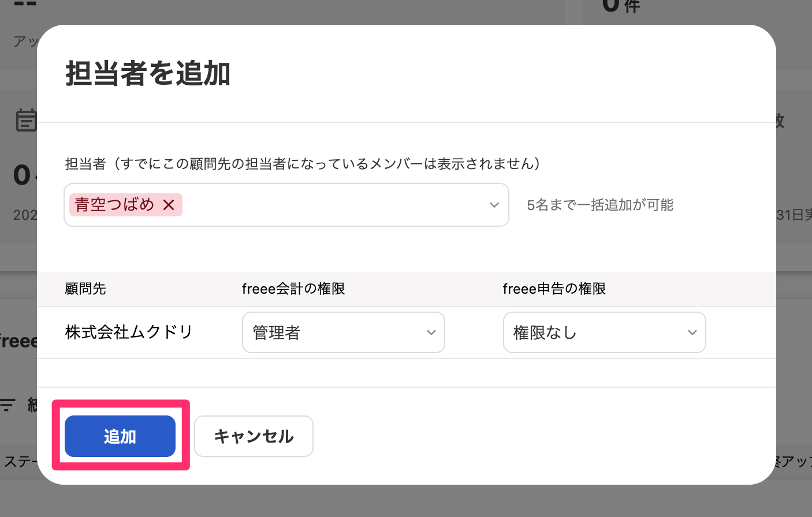
Task: Click the freee会計の権限 column header
Action: (x=293, y=289)
